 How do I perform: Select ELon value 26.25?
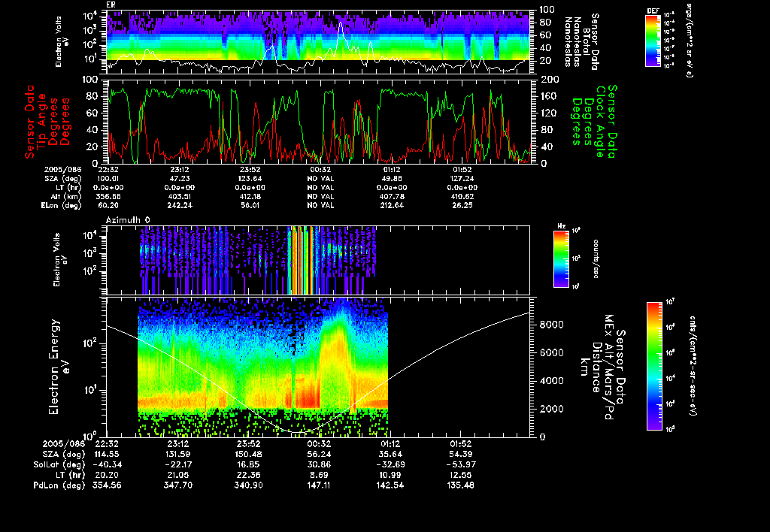coord(462,205)
